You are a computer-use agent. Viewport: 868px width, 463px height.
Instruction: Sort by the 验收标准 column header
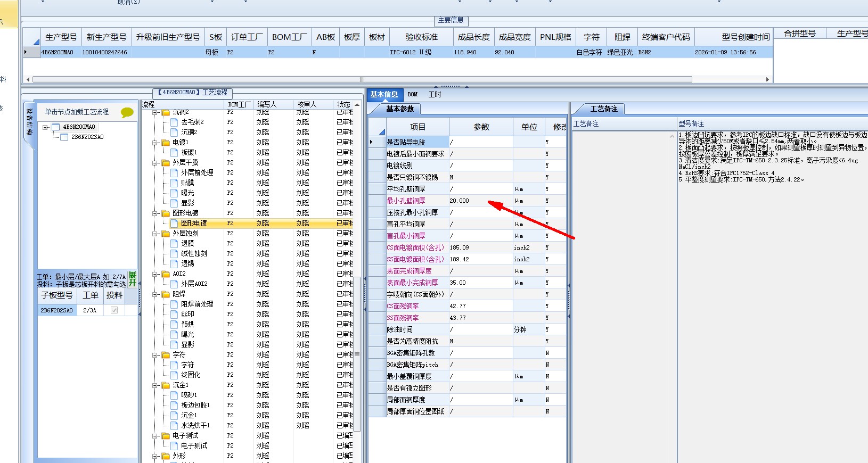coord(422,37)
